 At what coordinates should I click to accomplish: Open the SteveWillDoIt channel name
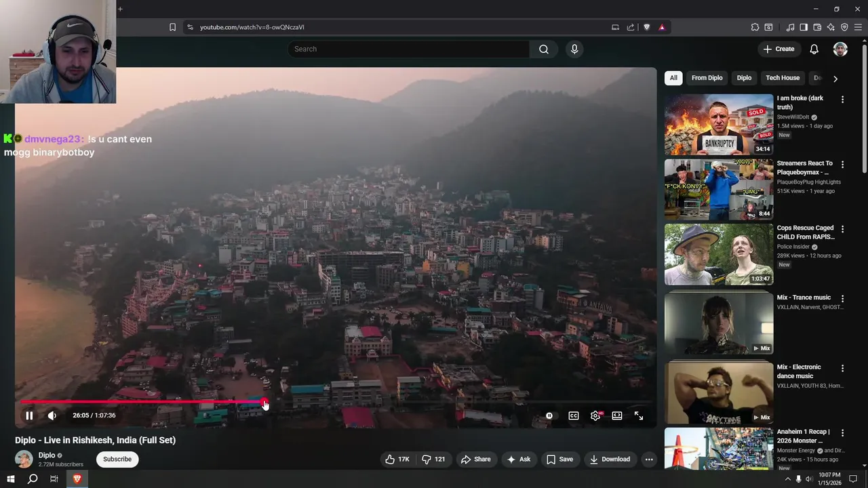click(793, 117)
